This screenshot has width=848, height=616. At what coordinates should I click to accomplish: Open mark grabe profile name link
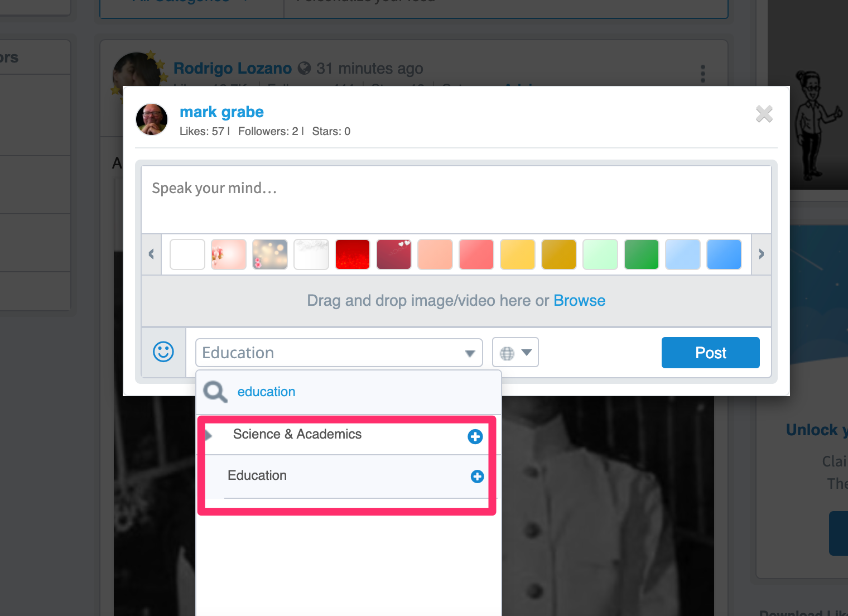pos(221,112)
